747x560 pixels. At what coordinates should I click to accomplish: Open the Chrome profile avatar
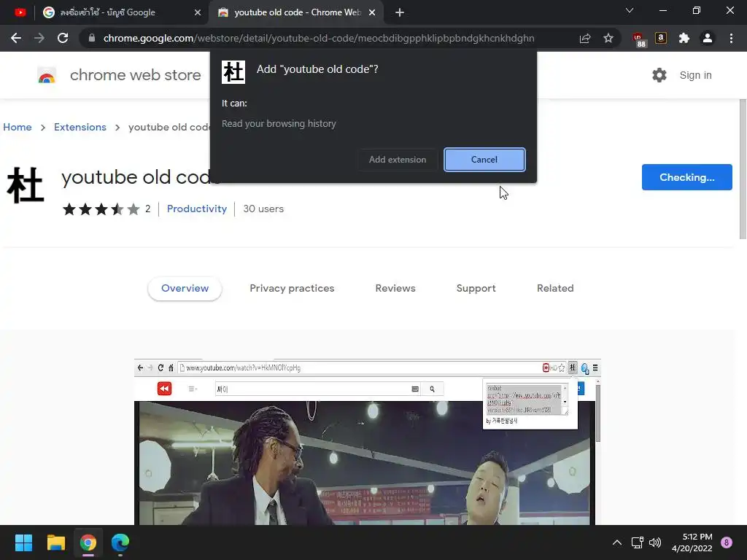tap(708, 38)
